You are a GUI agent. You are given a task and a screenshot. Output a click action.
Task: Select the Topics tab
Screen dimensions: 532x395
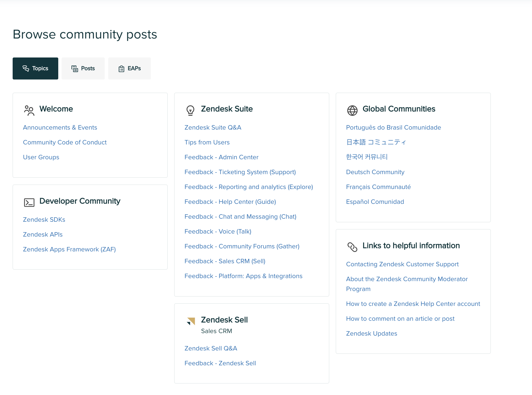coord(35,68)
